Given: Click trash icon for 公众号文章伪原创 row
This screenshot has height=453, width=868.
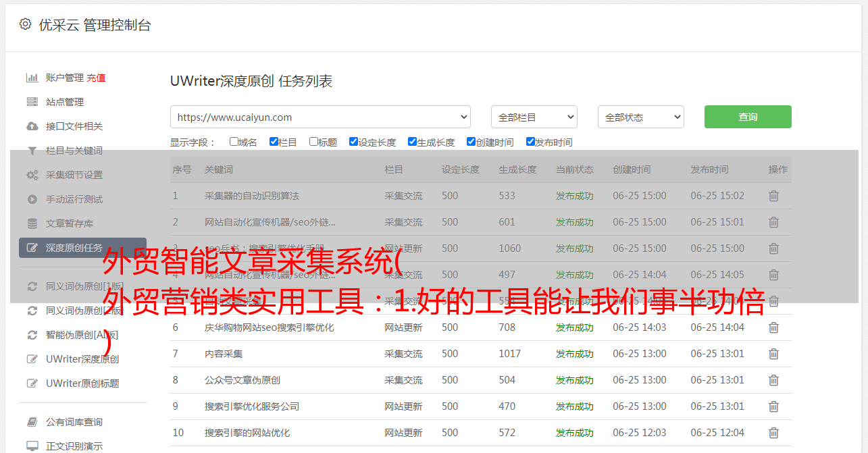Looking at the screenshot, I should point(773,380).
